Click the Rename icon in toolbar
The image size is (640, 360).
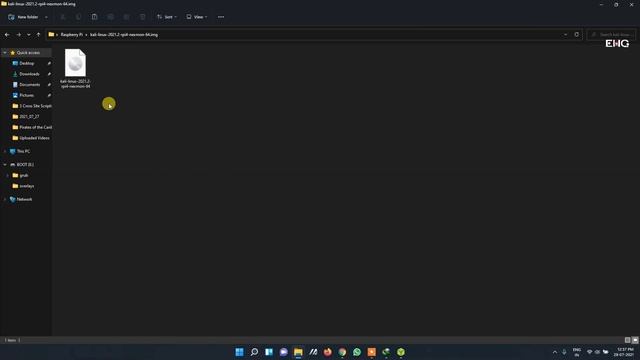[x=110, y=17]
